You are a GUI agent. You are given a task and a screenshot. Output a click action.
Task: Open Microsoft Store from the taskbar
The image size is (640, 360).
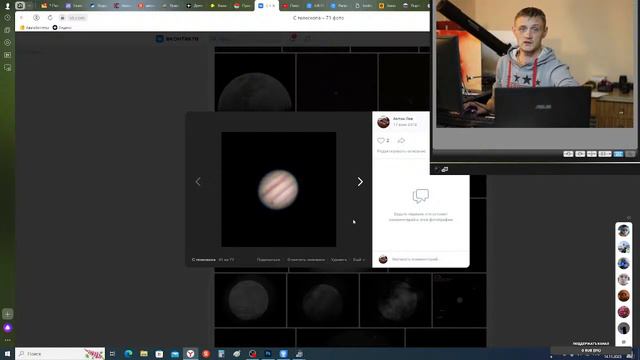point(159,353)
